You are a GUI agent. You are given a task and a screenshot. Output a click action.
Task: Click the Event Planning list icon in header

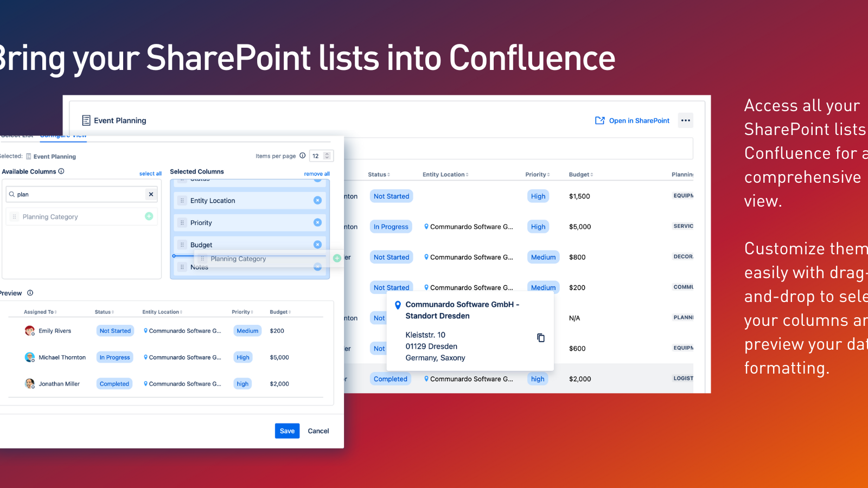(86, 120)
